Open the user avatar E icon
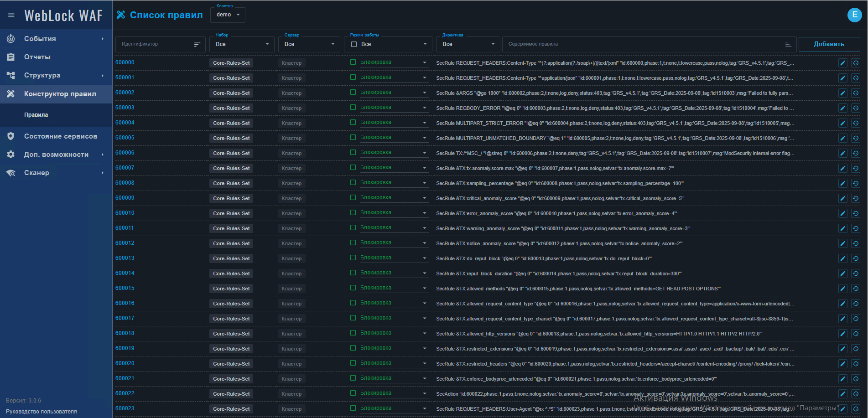 [x=854, y=15]
